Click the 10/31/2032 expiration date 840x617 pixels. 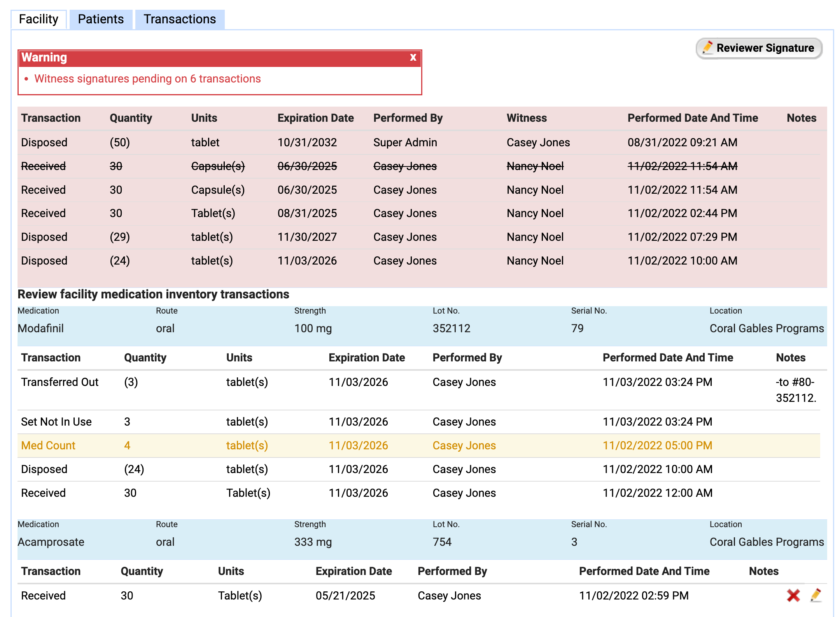click(307, 142)
